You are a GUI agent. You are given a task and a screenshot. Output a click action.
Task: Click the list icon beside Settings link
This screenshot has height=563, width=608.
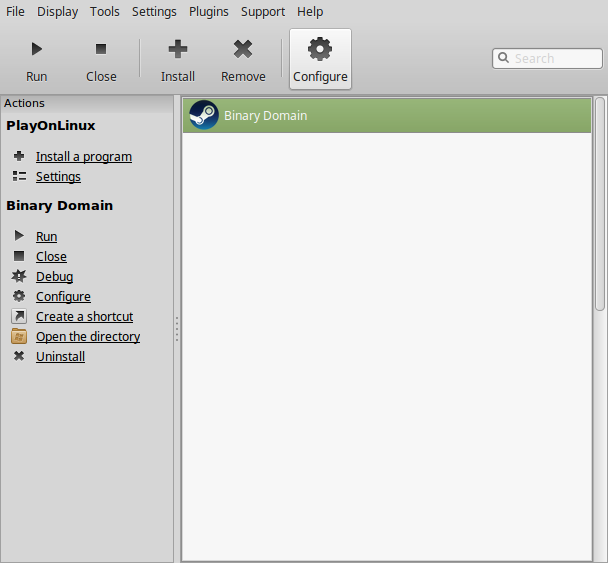pos(19,176)
